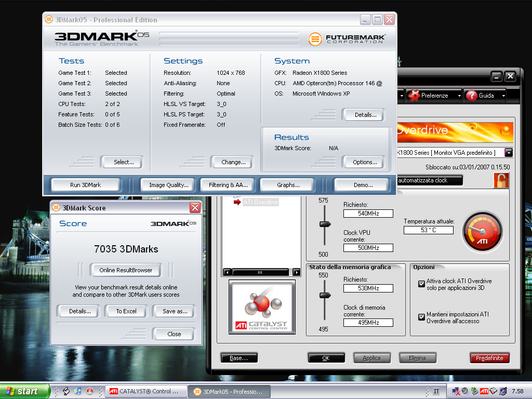Click the tree panel horizontal scrollbar thumb

pos(260,272)
